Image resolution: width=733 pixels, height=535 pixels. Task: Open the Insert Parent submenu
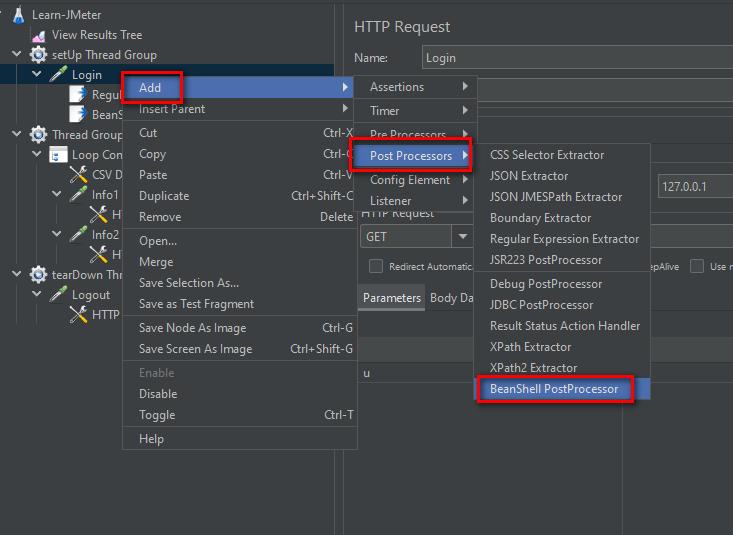(x=240, y=109)
